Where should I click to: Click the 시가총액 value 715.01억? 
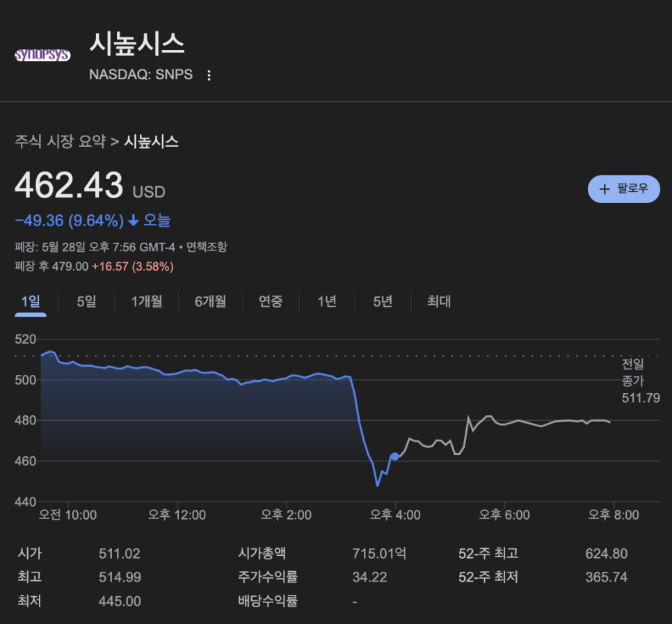point(379,554)
